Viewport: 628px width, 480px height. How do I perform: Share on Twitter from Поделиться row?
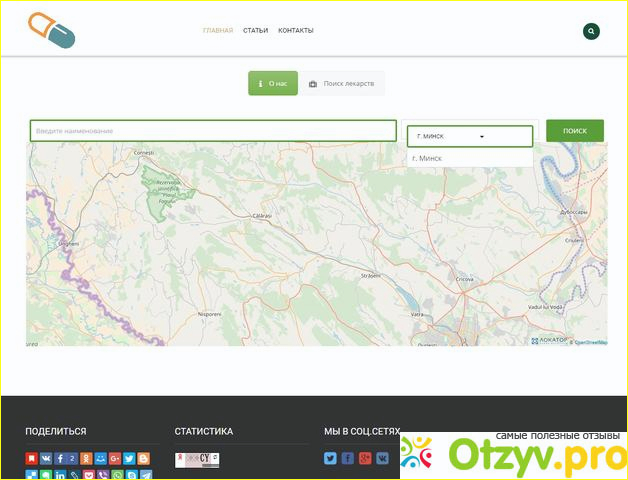[129, 459]
